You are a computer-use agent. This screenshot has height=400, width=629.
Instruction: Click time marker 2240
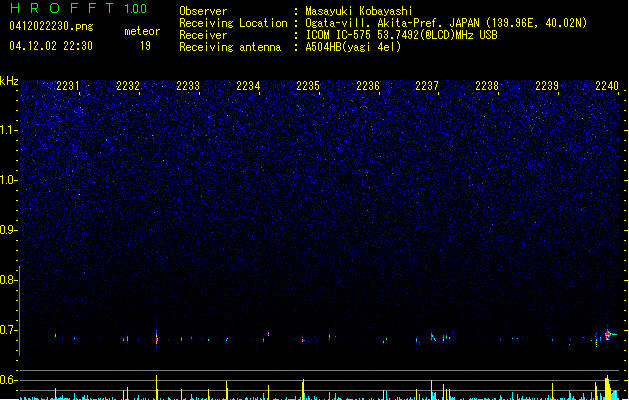[x=607, y=86]
